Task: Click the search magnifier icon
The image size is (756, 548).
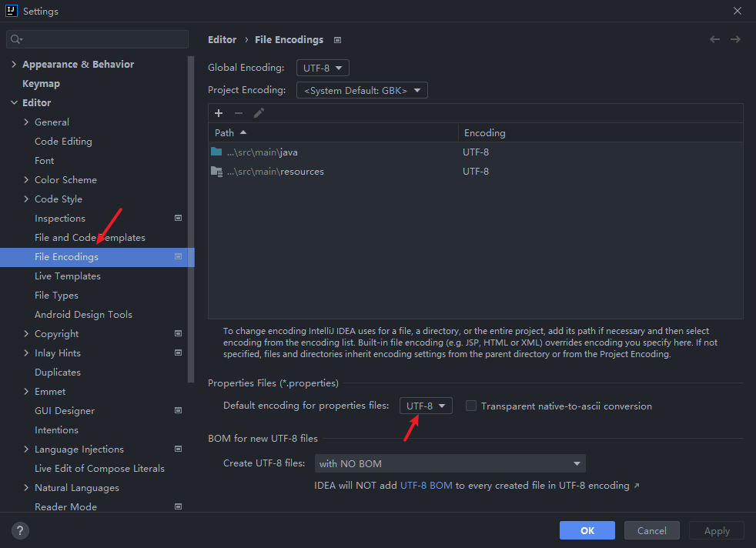Action: (16, 39)
